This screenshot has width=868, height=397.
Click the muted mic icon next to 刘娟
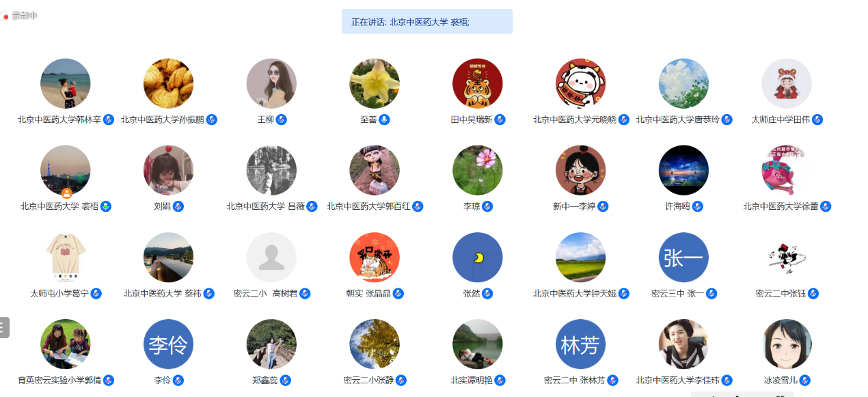178,206
